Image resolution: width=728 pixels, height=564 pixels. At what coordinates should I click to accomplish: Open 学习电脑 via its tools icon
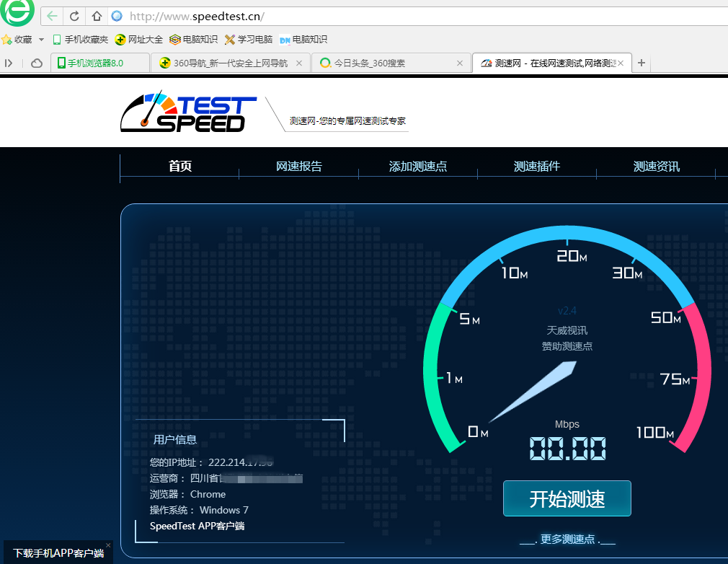pyautogui.click(x=229, y=40)
